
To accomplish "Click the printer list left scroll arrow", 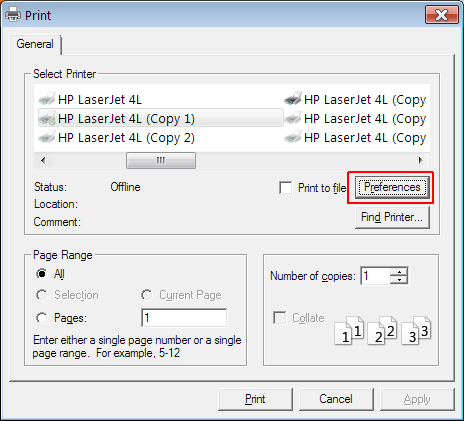I will click(43, 160).
